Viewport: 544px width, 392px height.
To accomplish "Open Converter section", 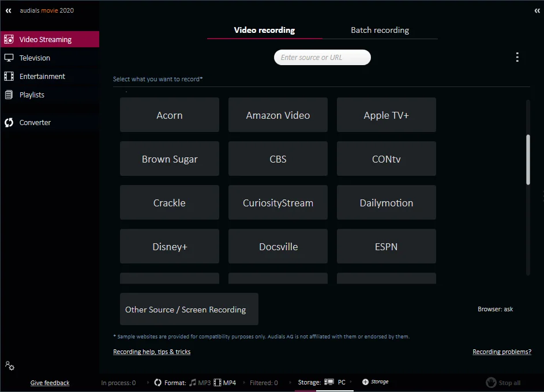I will [50, 122].
